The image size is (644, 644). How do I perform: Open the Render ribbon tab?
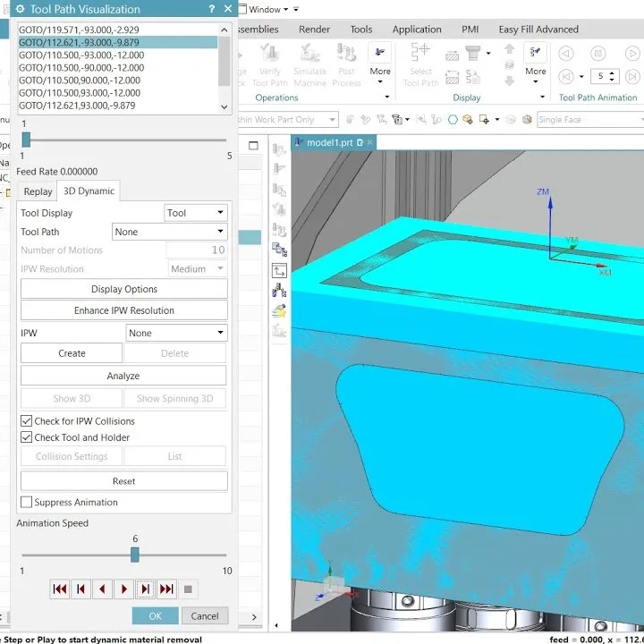click(314, 30)
